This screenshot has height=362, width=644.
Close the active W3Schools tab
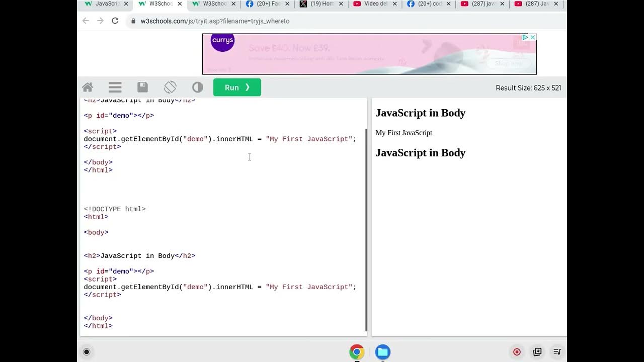click(180, 4)
